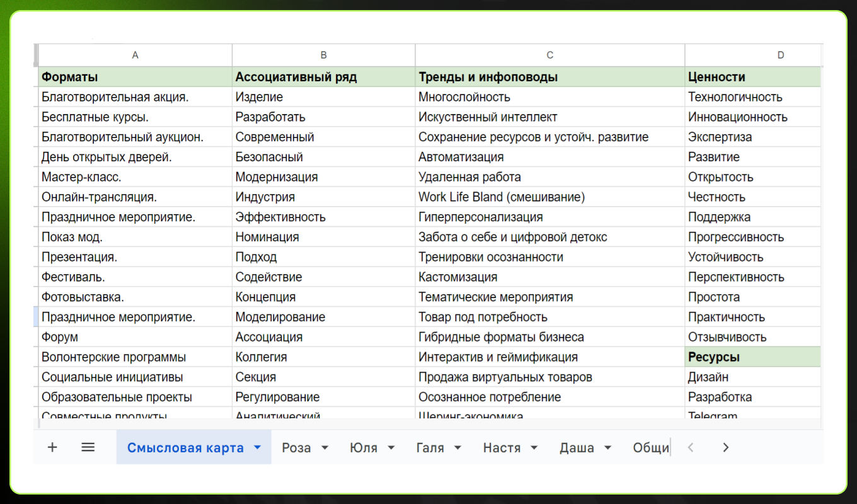Add a new sheet with plus icon

point(52,447)
